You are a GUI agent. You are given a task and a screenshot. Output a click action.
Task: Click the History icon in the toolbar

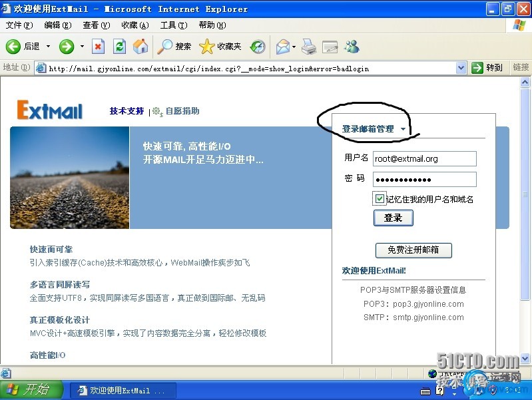(x=258, y=47)
